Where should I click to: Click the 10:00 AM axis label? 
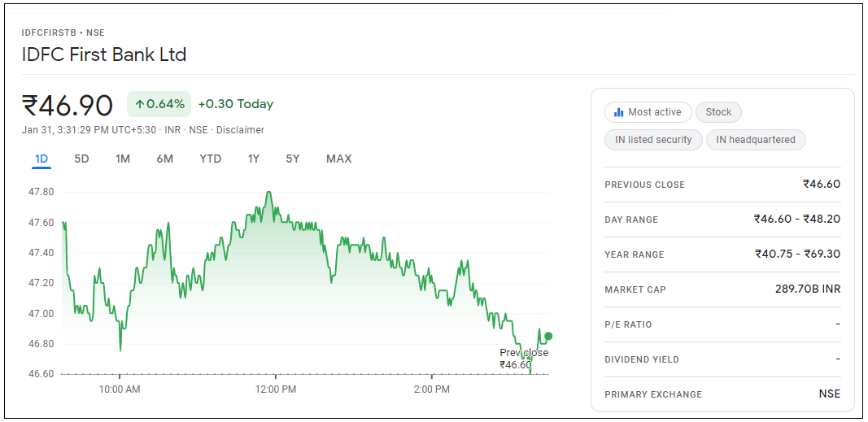120,389
